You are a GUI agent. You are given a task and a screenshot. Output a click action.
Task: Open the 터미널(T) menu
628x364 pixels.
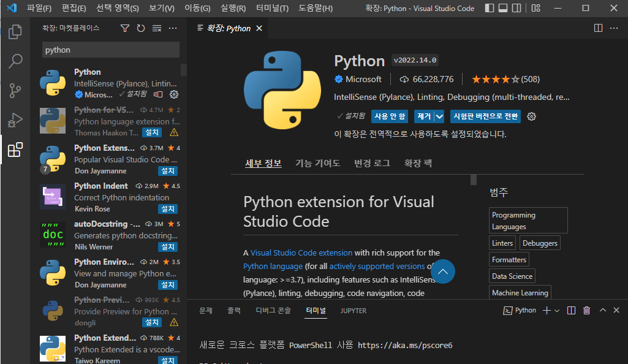pos(273,8)
